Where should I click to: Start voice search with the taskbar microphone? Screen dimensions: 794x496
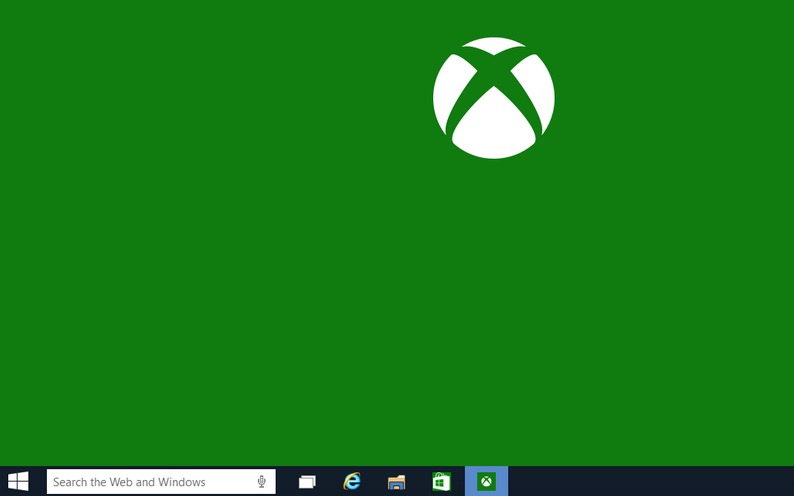(x=261, y=482)
